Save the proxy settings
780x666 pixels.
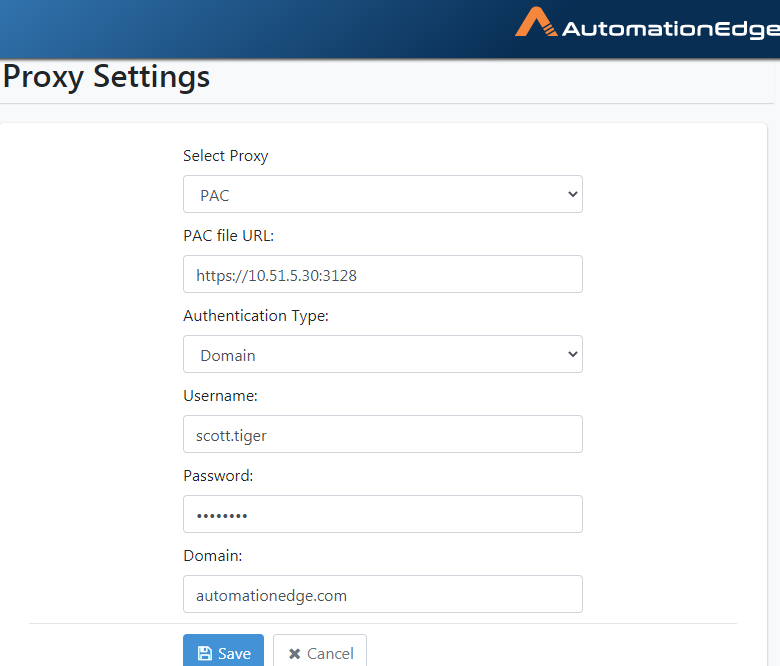tap(223, 651)
